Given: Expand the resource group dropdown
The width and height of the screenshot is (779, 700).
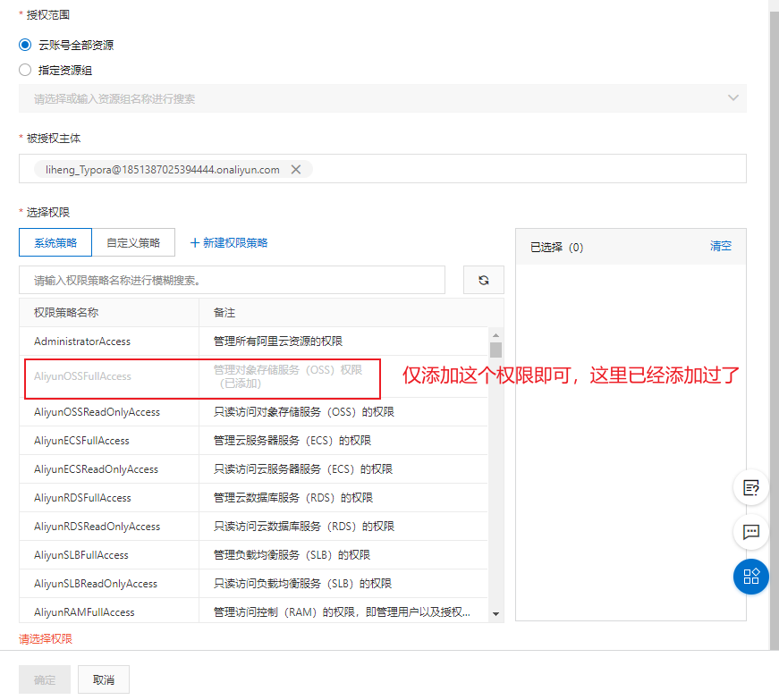Looking at the screenshot, I should pyautogui.click(x=732, y=98).
